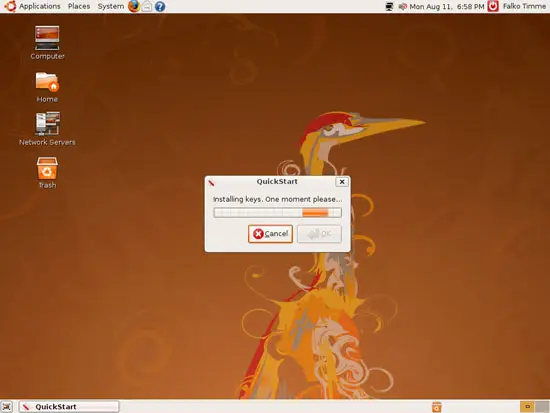The height and width of the screenshot is (413, 550).
Task: Click the QuickStart taskbar entry
Action: (x=69, y=407)
